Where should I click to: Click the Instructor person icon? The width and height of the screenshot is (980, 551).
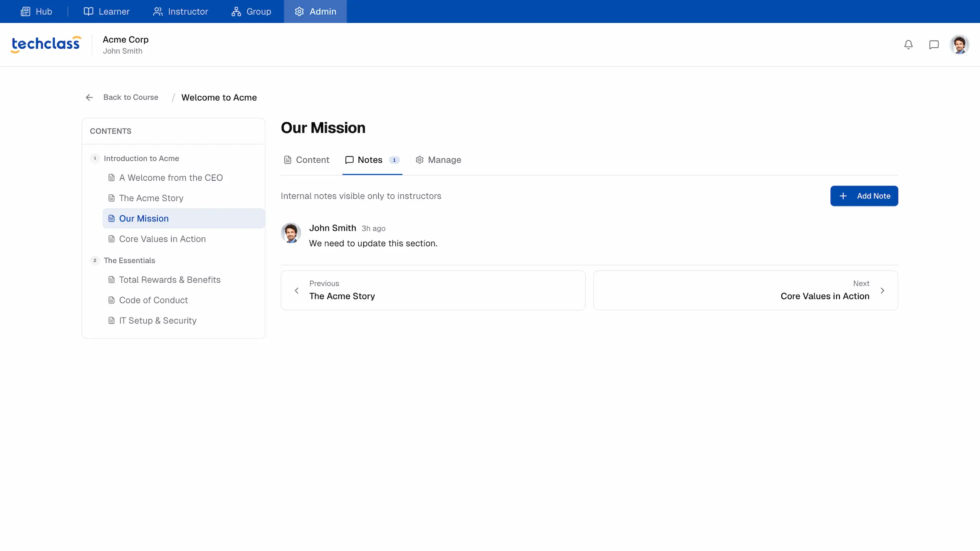158,11
